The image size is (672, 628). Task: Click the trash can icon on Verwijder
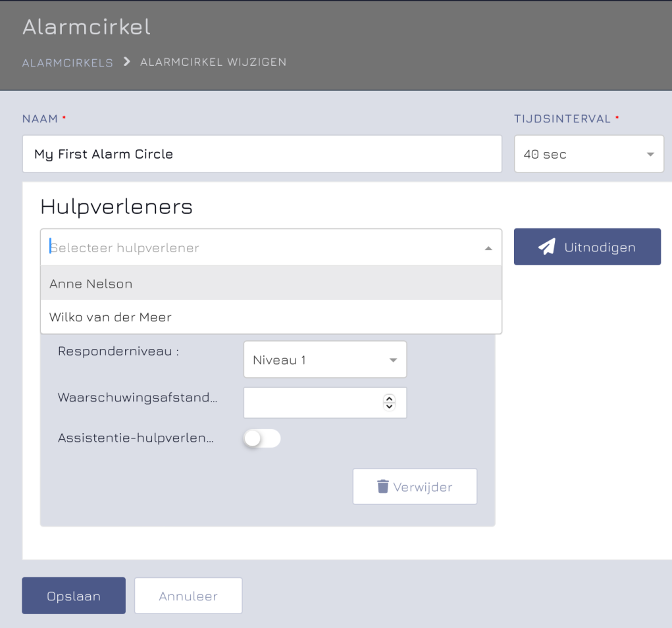[x=382, y=486]
